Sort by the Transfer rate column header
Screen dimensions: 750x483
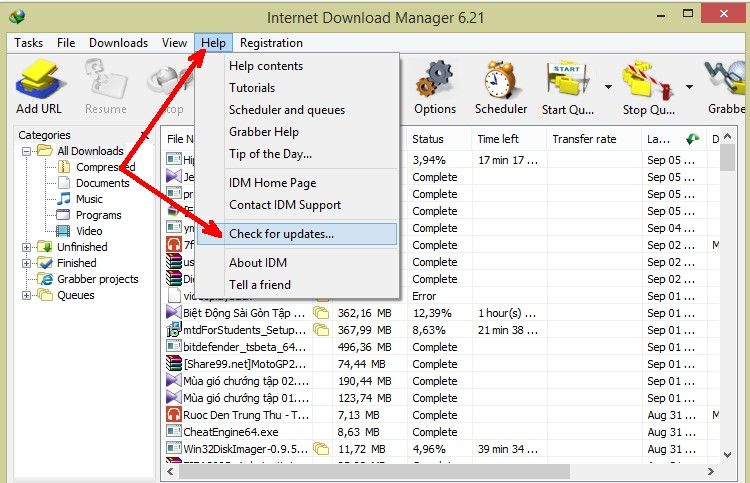click(594, 139)
